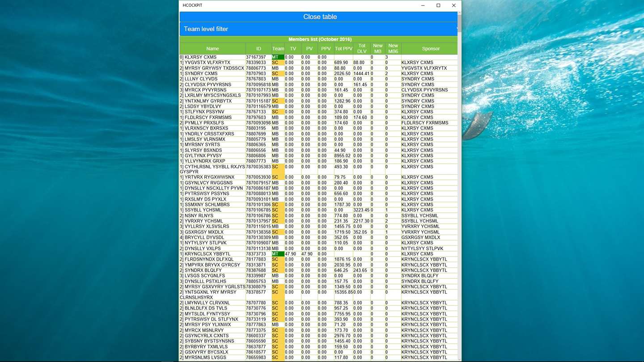Select the name 2] MYTSLDL FYNTYSSY
This screenshot has width=644, height=362.
click(x=205, y=314)
